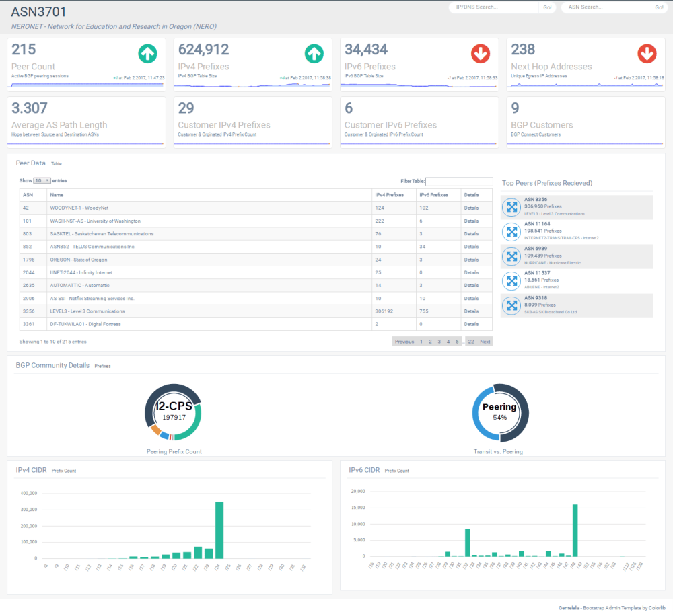The width and height of the screenshot is (673, 616).
Task: Open the Show entries dropdown in Peer Data
Action: [x=42, y=180]
